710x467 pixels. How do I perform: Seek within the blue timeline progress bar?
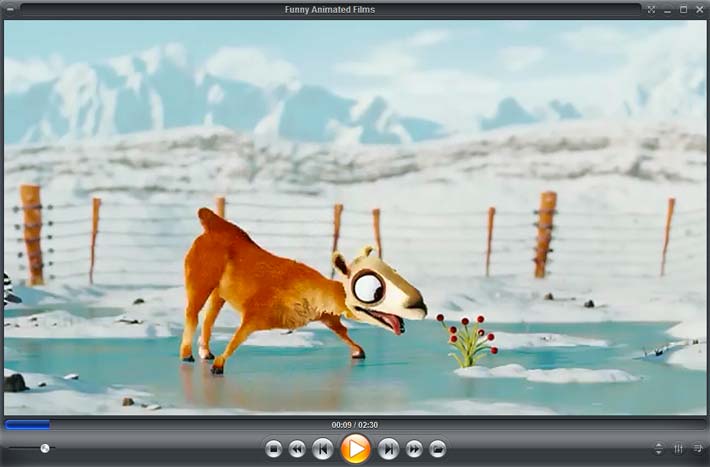[x=27, y=424]
